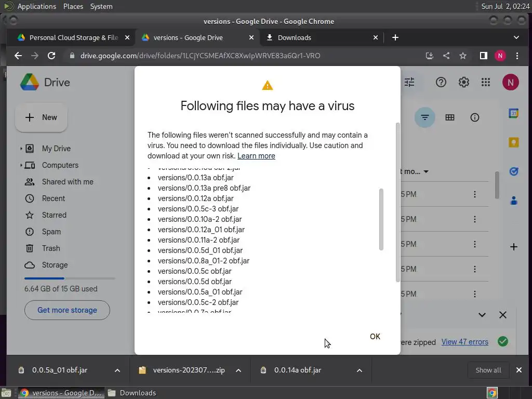Image resolution: width=532 pixels, height=399 pixels.
Task: Open Drive Settings gear icon
Action: pos(463,82)
